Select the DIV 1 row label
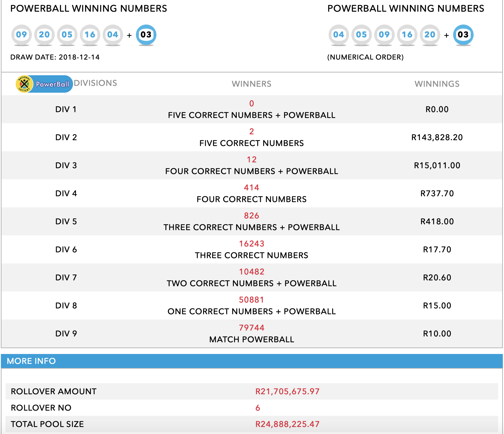Viewport: 504px width, 434px height. [x=66, y=109]
